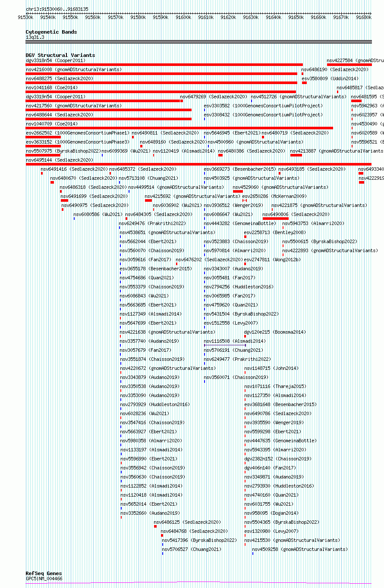Click variant nsv5646945 (Ebert2021)
This screenshot has height=588, width=384.
coord(232,133)
